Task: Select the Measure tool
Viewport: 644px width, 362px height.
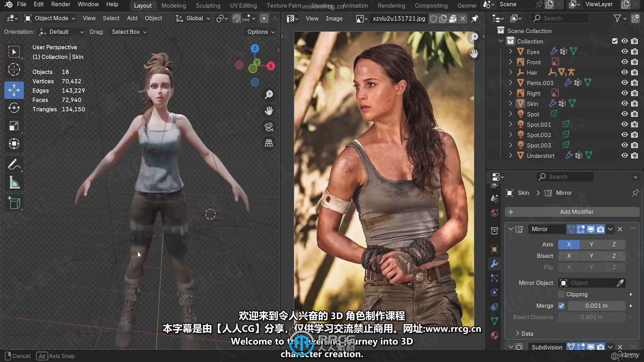Action: coord(14,183)
